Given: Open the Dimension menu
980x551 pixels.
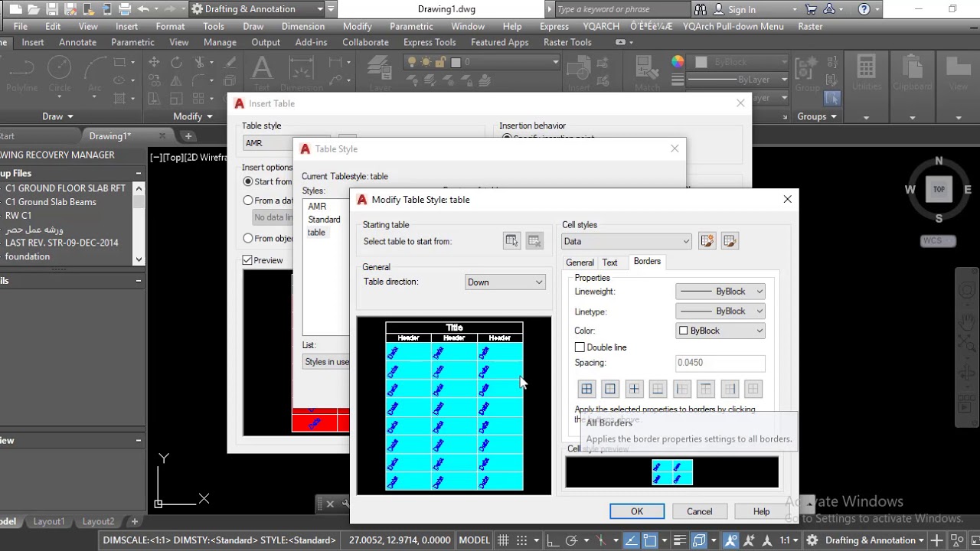Looking at the screenshot, I should coord(303,26).
